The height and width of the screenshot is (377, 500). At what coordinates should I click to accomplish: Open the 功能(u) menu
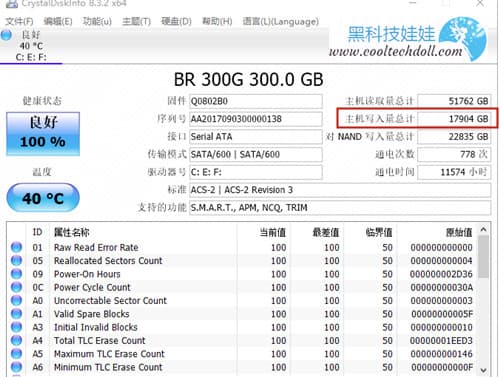(97, 22)
